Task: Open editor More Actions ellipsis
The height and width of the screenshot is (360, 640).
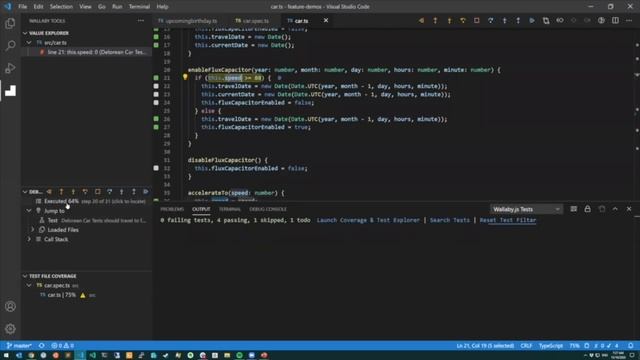Action: pos(629,20)
